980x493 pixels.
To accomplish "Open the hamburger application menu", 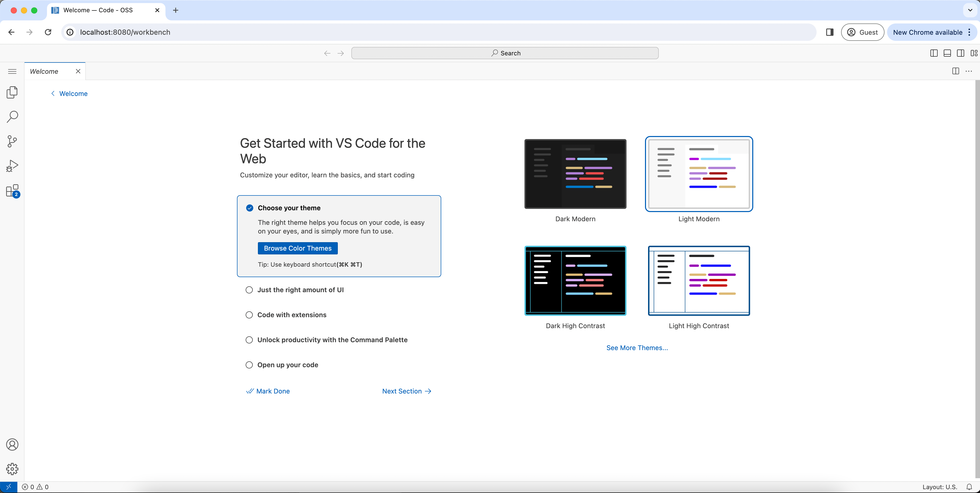I will pyautogui.click(x=12, y=71).
